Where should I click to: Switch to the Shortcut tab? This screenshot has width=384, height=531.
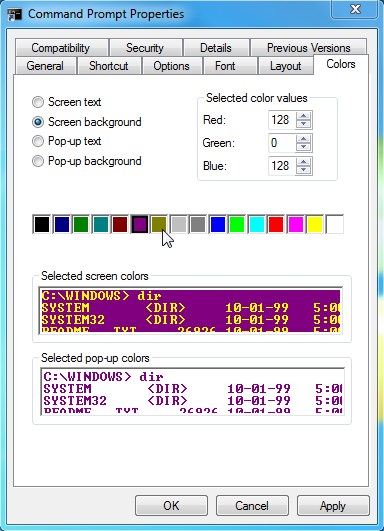109,66
